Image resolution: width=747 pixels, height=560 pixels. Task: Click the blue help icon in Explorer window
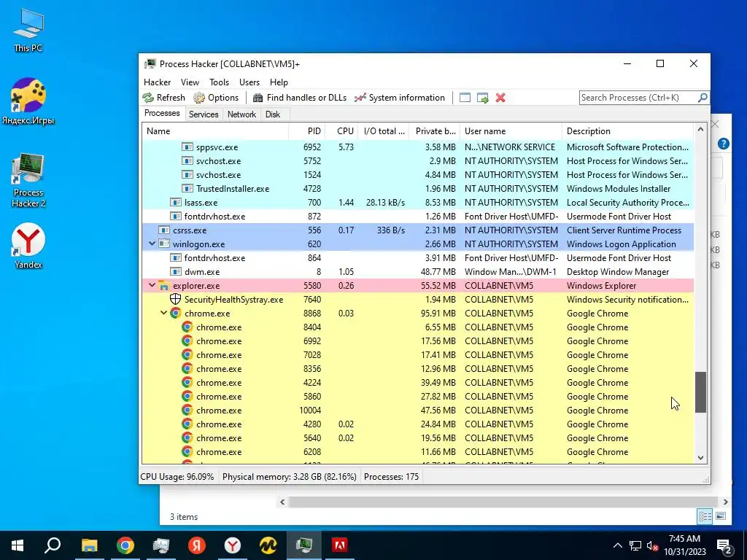pos(723,144)
